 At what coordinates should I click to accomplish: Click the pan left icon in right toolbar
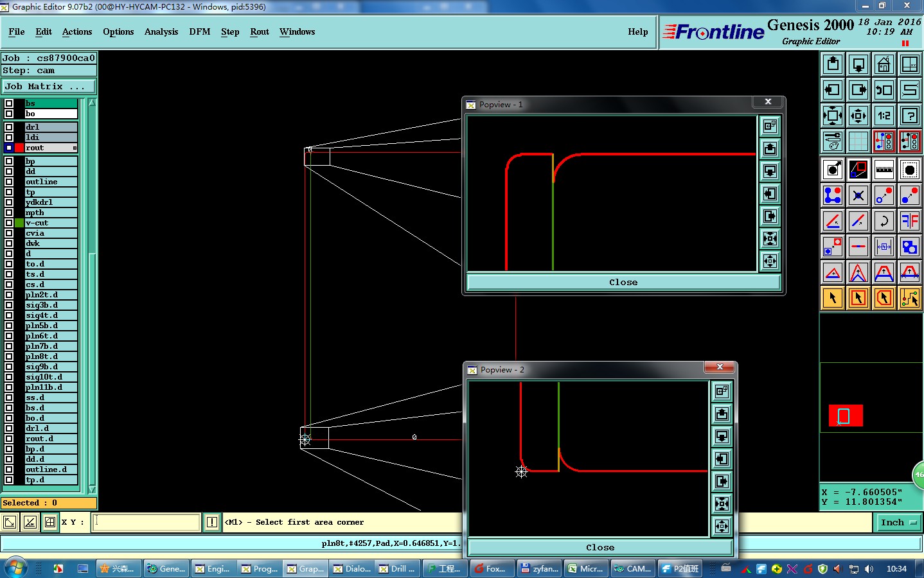coord(833,90)
